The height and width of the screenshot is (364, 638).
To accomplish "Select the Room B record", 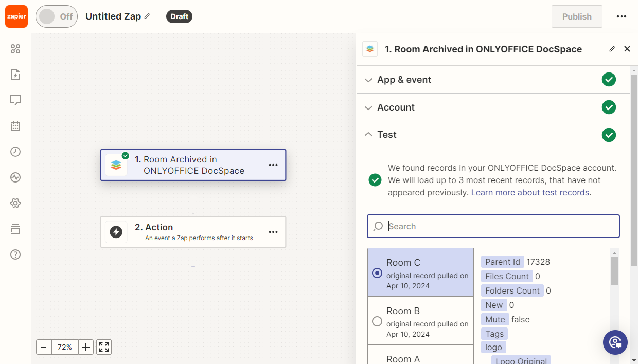I will [x=377, y=321].
